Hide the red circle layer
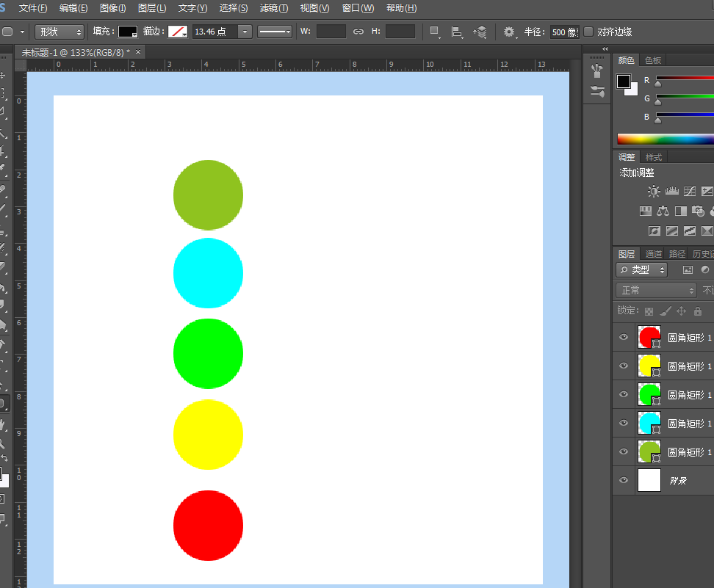This screenshot has width=714, height=588. (x=624, y=338)
